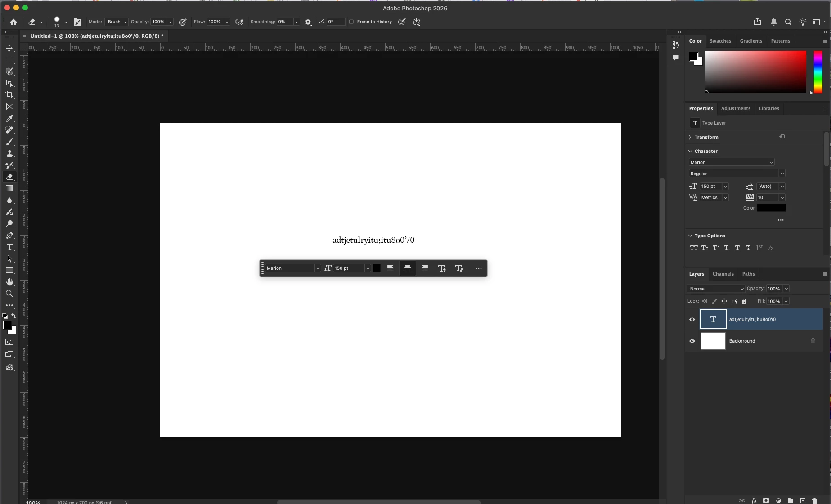
Task: Select the Eyedropper tool
Action: tap(9, 118)
